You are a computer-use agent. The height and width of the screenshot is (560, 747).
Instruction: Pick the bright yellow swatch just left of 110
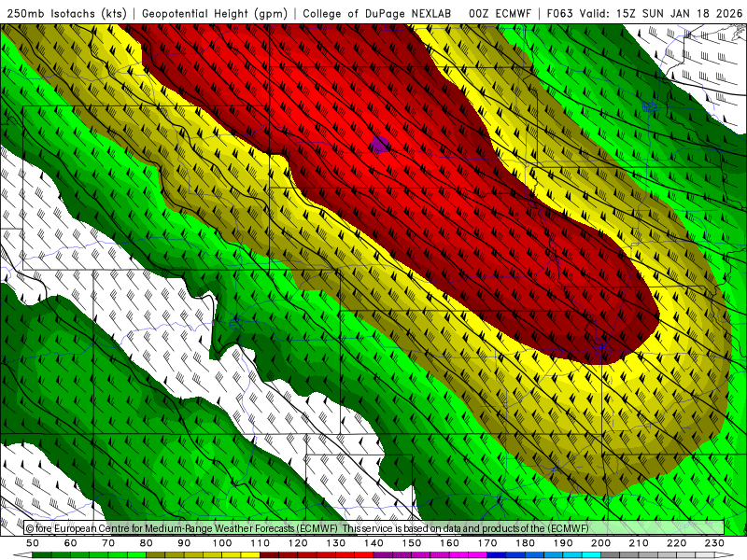point(250,555)
